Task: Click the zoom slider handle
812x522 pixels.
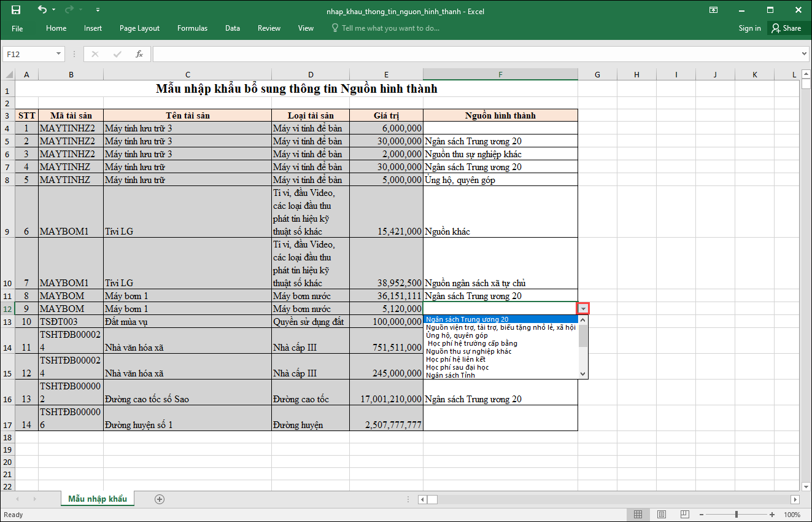Action: pos(737,515)
